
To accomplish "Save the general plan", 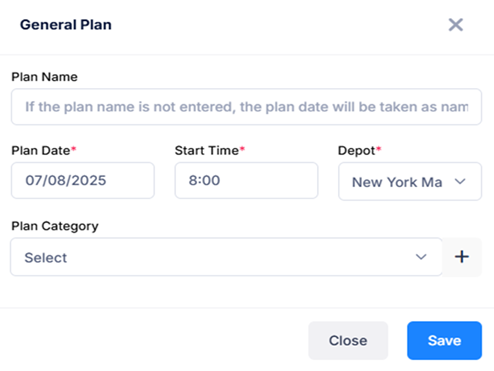I will [x=444, y=340].
